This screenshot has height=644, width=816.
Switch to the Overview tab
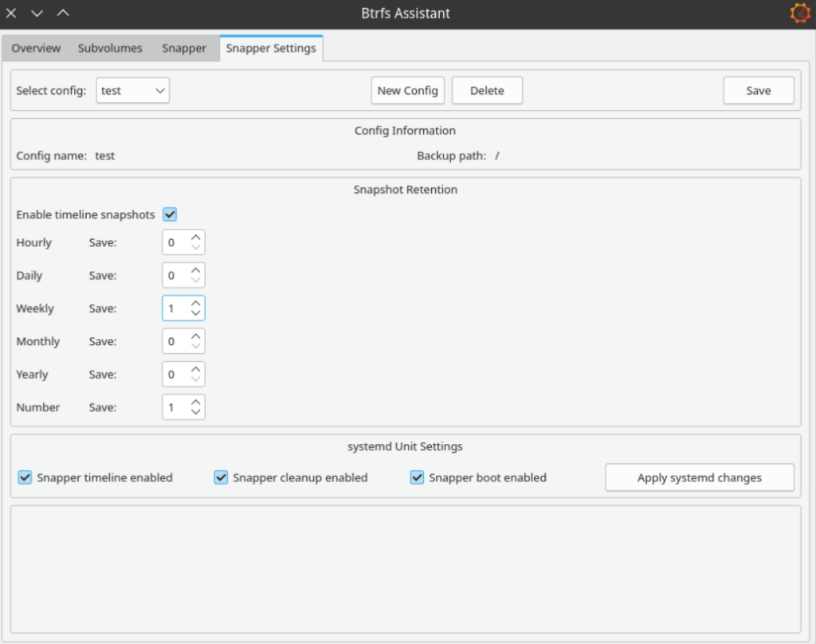[36, 49]
